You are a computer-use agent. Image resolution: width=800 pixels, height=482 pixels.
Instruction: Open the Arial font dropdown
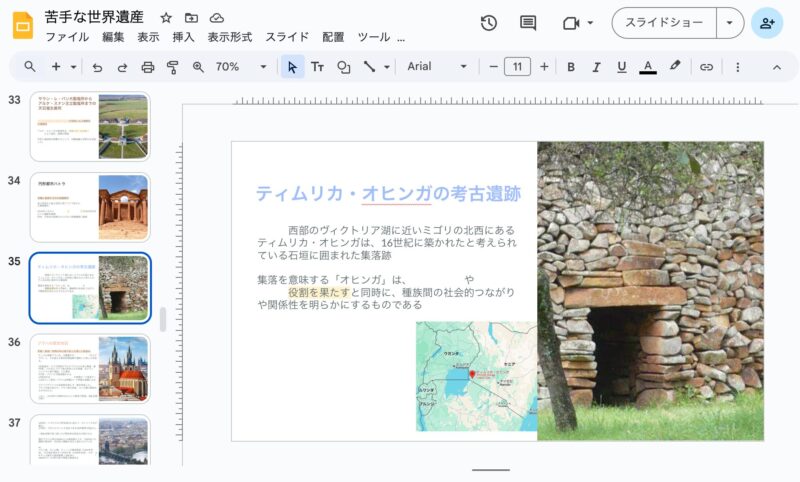tap(437, 67)
